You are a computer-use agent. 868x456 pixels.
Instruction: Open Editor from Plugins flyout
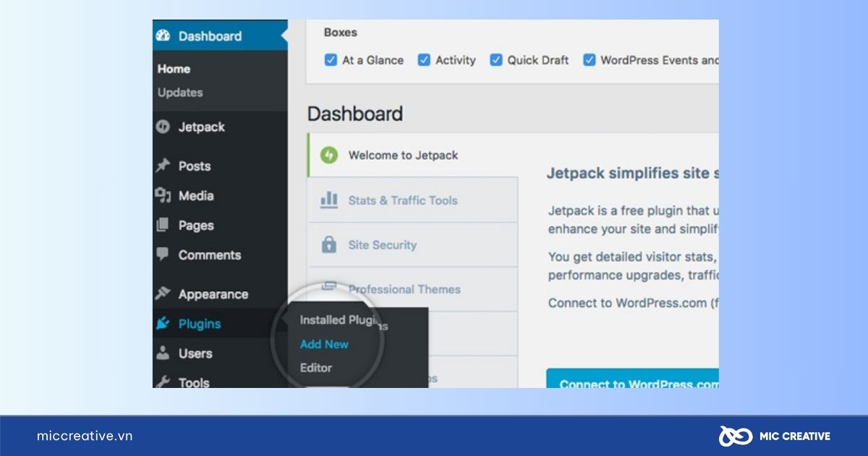[x=316, y=368]
